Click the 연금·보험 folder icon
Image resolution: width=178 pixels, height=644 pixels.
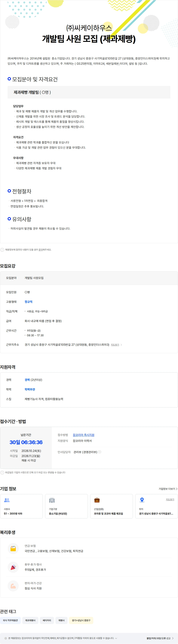pos(13,548)
